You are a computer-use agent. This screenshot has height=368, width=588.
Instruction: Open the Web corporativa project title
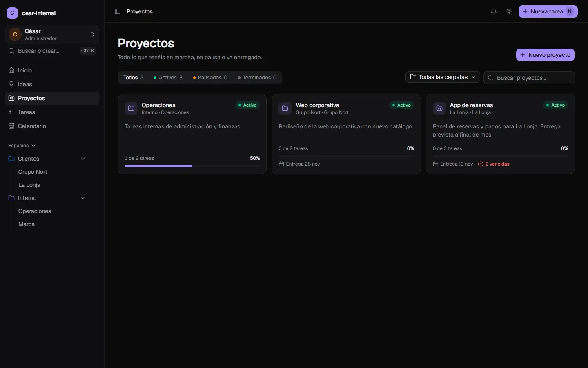[x=317, y=105]
